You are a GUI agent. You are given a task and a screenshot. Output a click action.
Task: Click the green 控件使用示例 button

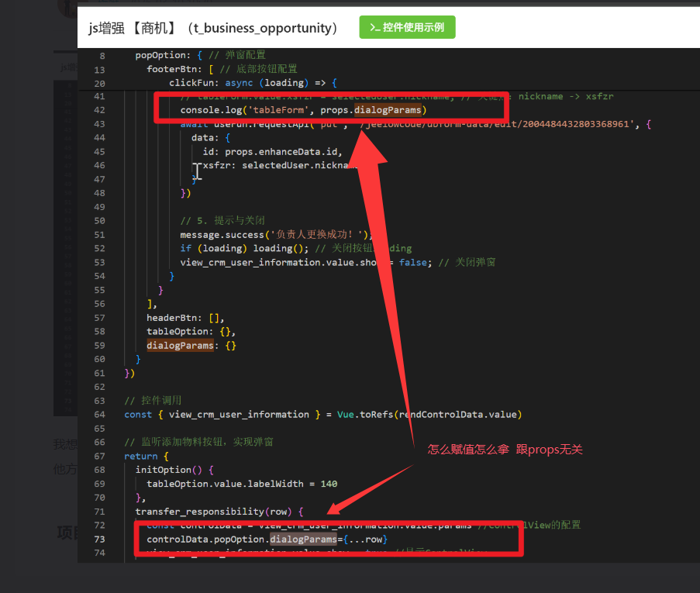pos(407,27)
